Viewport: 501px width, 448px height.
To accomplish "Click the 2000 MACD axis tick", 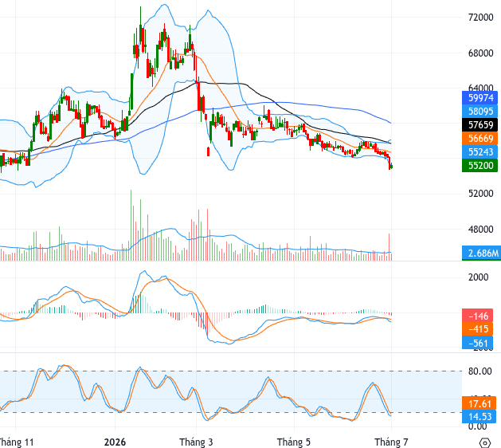I will [x=478, y=277].
